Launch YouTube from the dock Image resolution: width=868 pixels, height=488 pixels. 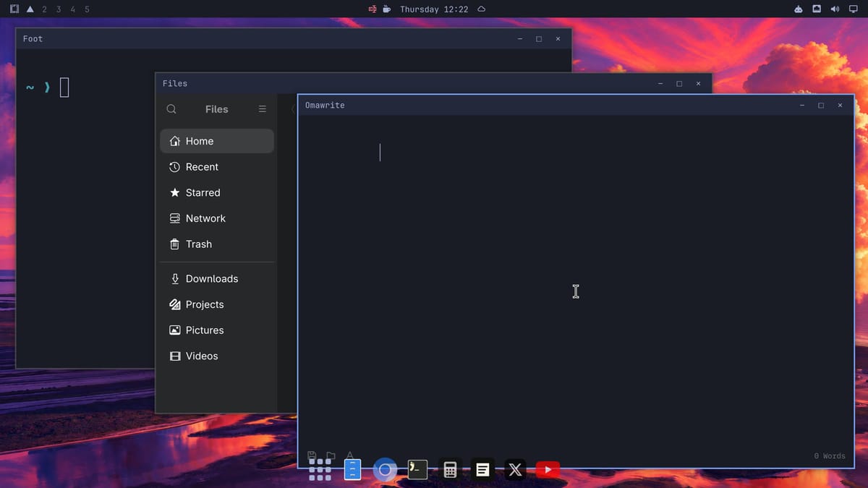(x=548, y=470)
